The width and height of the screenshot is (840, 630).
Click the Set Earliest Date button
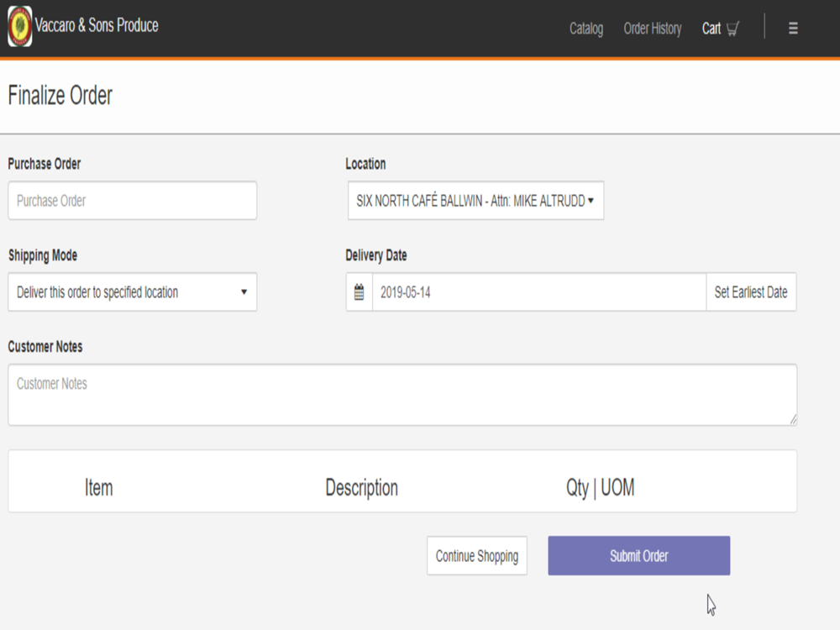pyautogui.click(x=751, y=292)
